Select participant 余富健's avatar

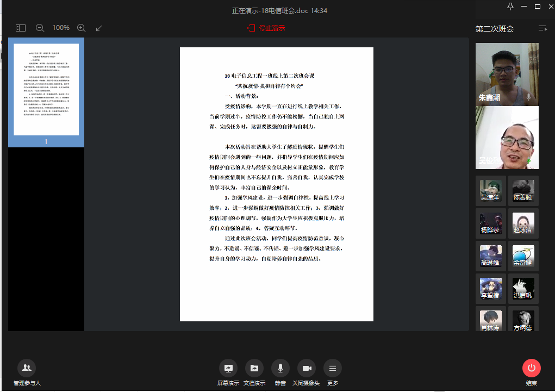point(523,256)
